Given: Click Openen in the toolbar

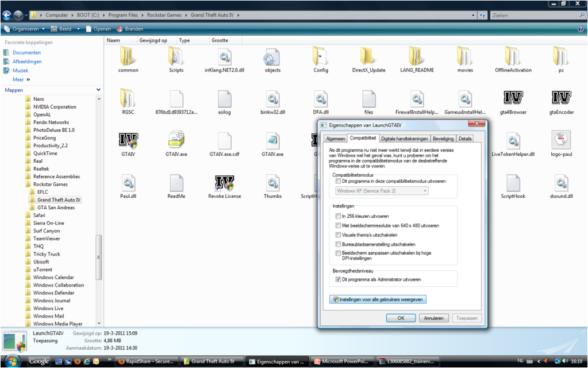Looking at the screenshot, I should (x=98, y=29).
